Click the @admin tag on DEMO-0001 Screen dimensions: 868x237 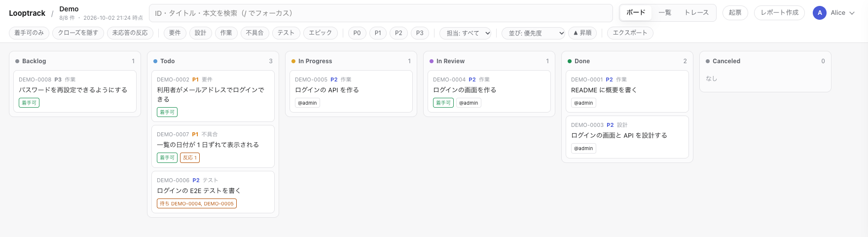tap(583, 103)
